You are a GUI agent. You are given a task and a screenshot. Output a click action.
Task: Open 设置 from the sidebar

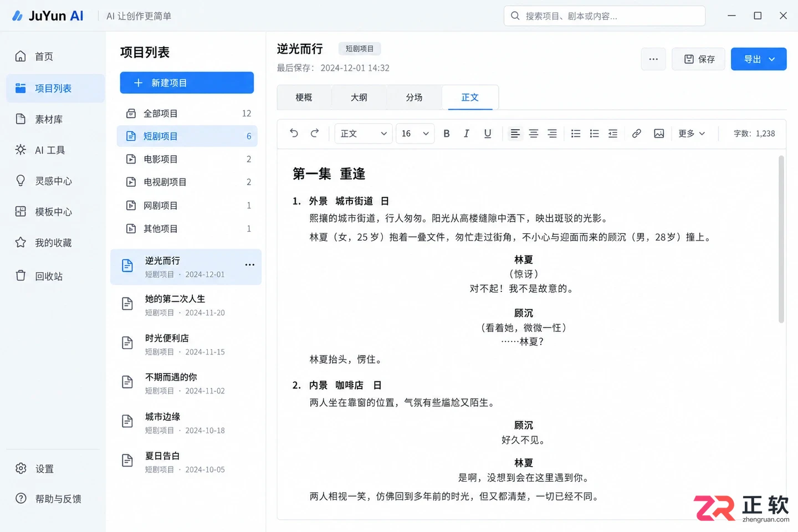coord(55,469)
